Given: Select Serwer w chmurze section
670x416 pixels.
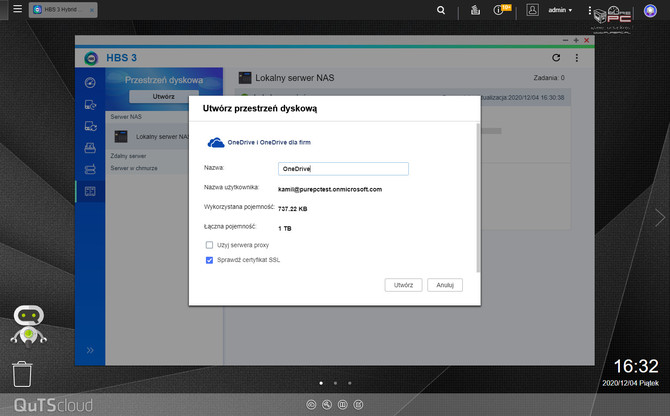Looking at the screenshot, I should (134, 168).
